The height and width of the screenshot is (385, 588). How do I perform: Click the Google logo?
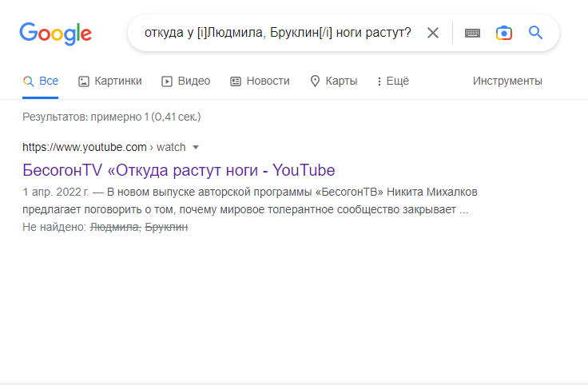pyautogui.click(x=55, y=33)
